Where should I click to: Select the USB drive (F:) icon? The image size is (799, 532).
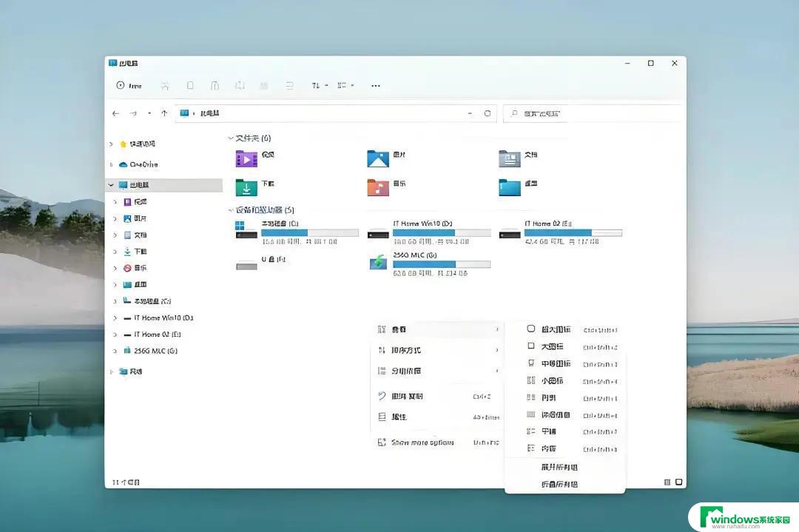pos(246,265)
